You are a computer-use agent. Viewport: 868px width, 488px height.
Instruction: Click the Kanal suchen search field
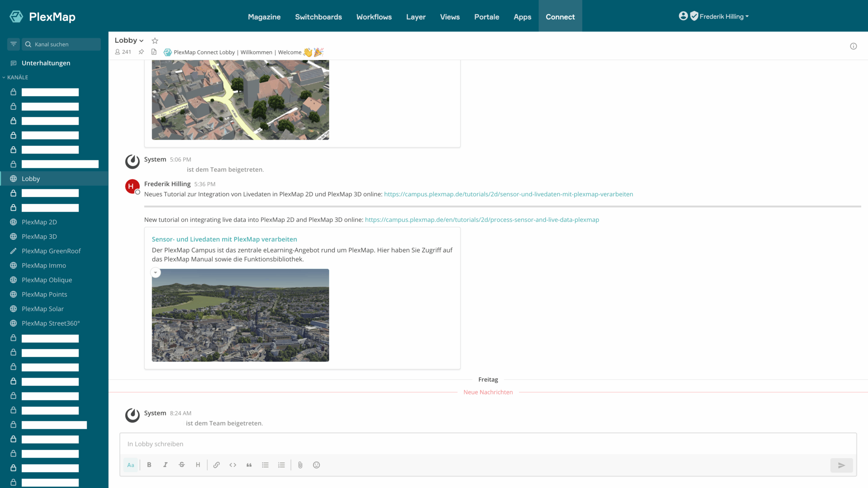[61, 44]
